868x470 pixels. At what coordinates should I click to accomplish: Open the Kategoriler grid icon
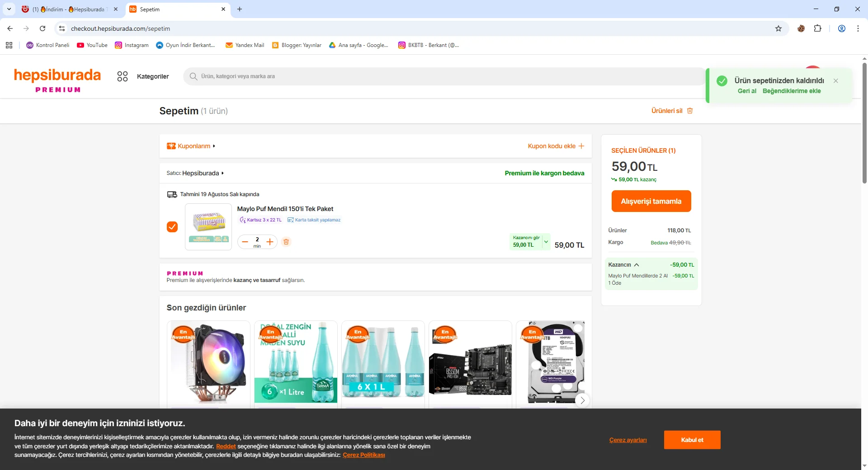(x=123, y=76)
